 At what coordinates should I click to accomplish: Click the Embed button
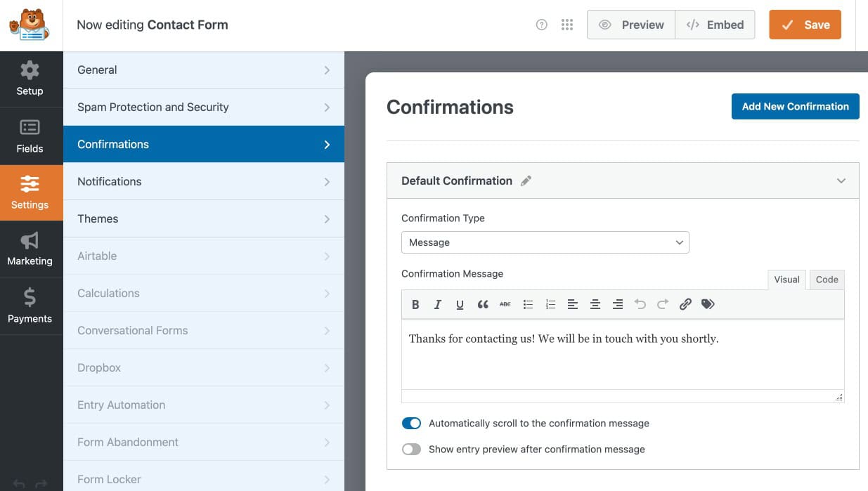(x=715, y=25)
